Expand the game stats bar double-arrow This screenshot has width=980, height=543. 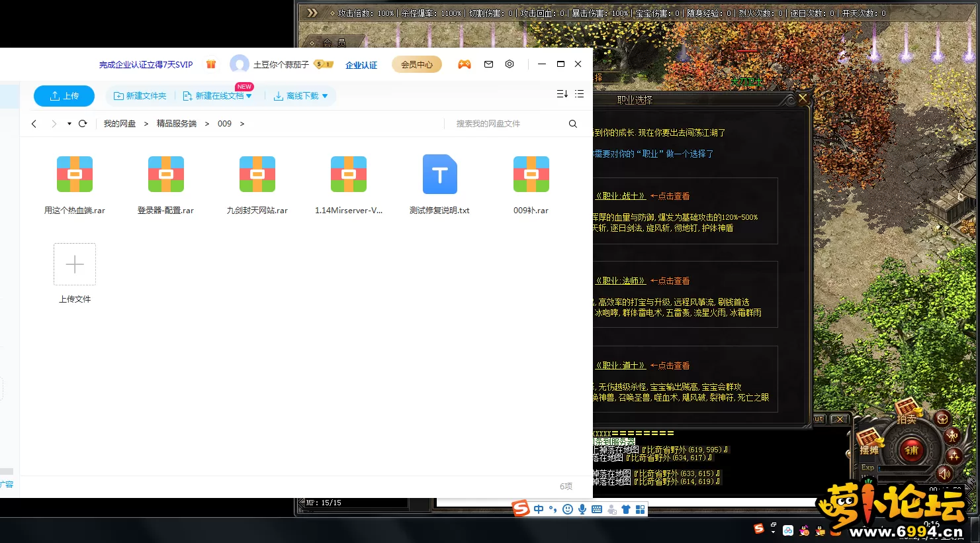pyautogui.click(x=312, y=13)
